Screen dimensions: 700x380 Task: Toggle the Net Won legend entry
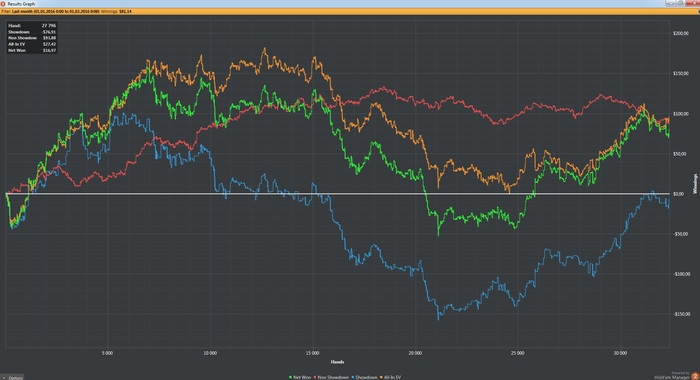pos(300,377)
